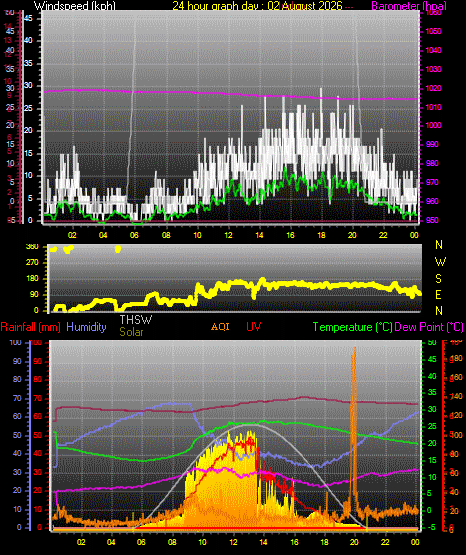466x555 pixels.
Task: Select the orange "AQI" legend label
Action: pyautogui.click(x=220, y=326)
